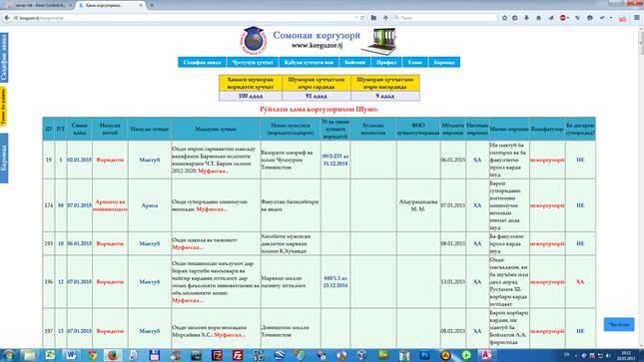Bookmark this page with the star icon
The height and width of the screenshot is (362, 644).
505,18
